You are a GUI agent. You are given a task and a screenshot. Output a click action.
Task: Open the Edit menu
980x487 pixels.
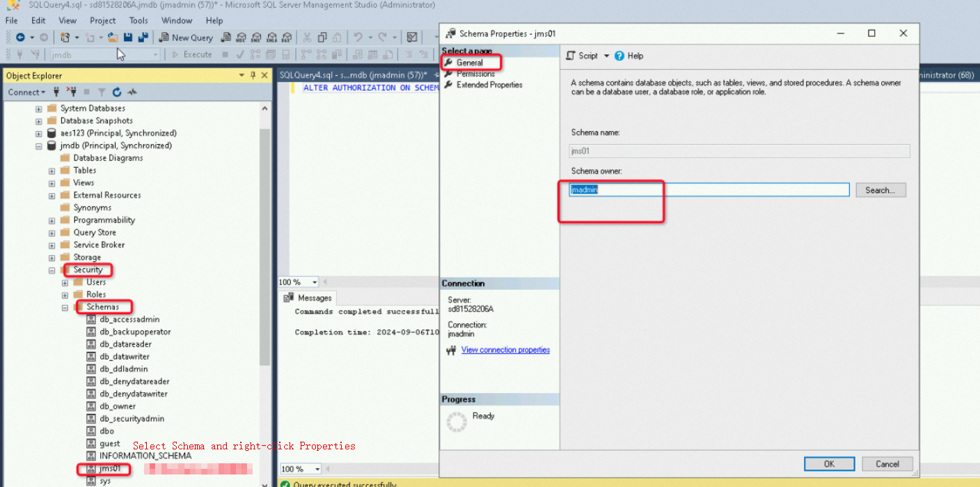click(38, 20)
